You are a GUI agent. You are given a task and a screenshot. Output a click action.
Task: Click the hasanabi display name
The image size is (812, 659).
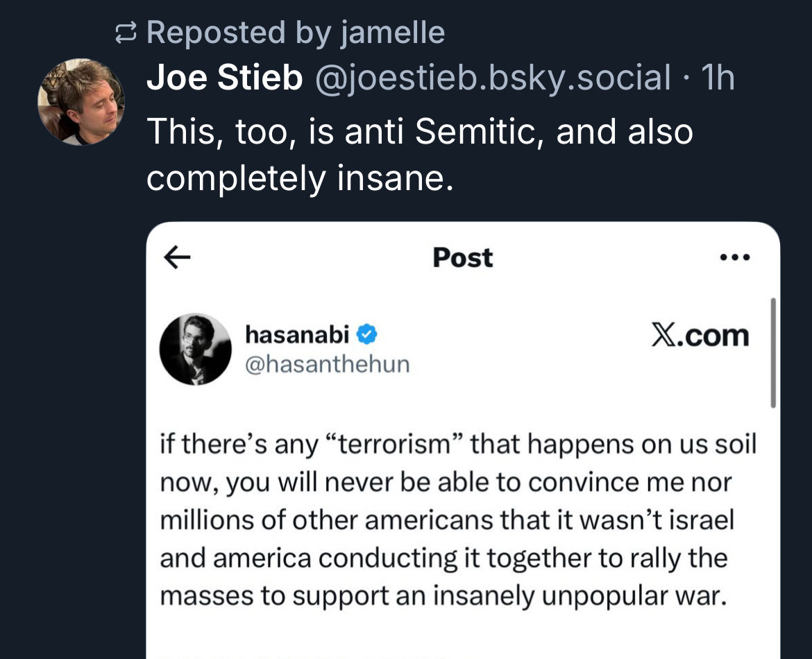(296, 335)
